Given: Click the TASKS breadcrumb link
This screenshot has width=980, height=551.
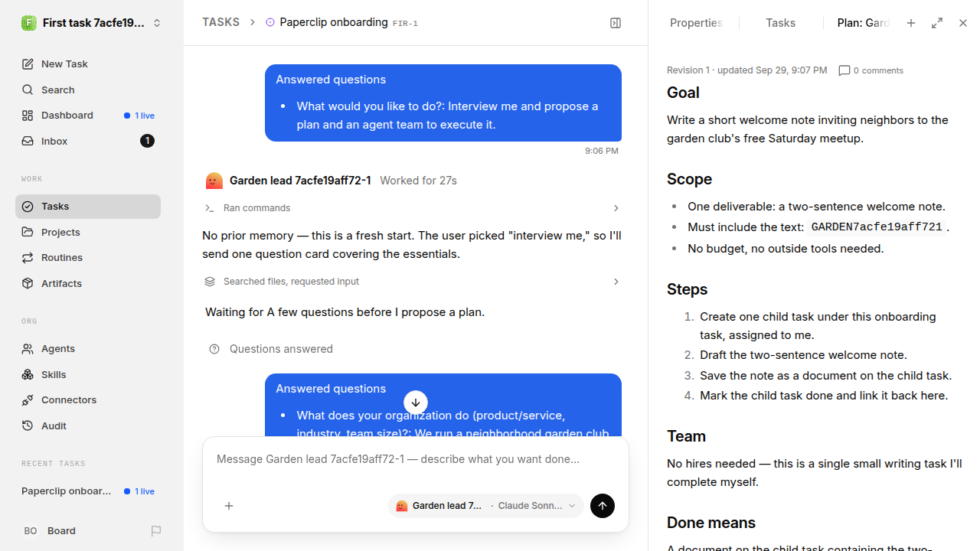Looking at the screenshot, I should [x=220, y=23].
